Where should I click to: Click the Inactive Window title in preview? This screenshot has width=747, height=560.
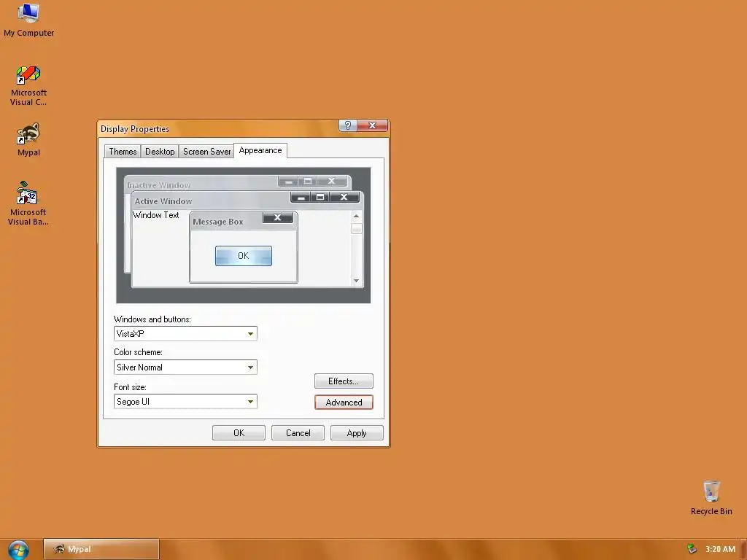[x=158, y=184]
